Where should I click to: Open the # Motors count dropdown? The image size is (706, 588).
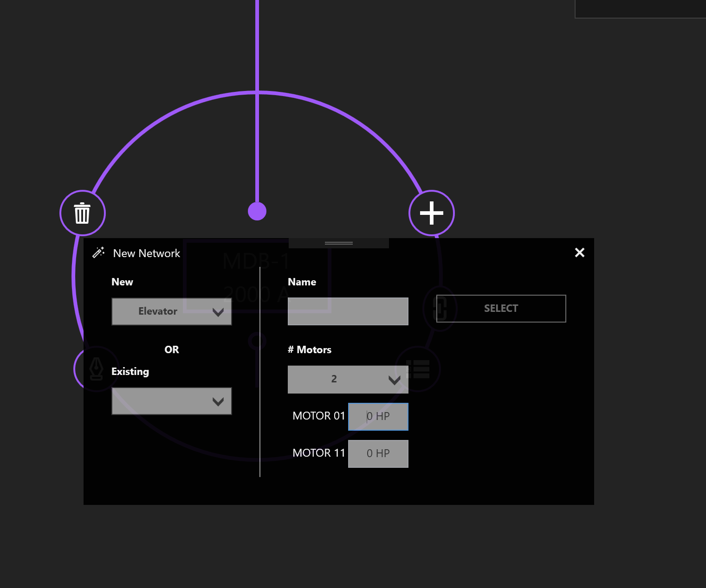tap(348, 379)
